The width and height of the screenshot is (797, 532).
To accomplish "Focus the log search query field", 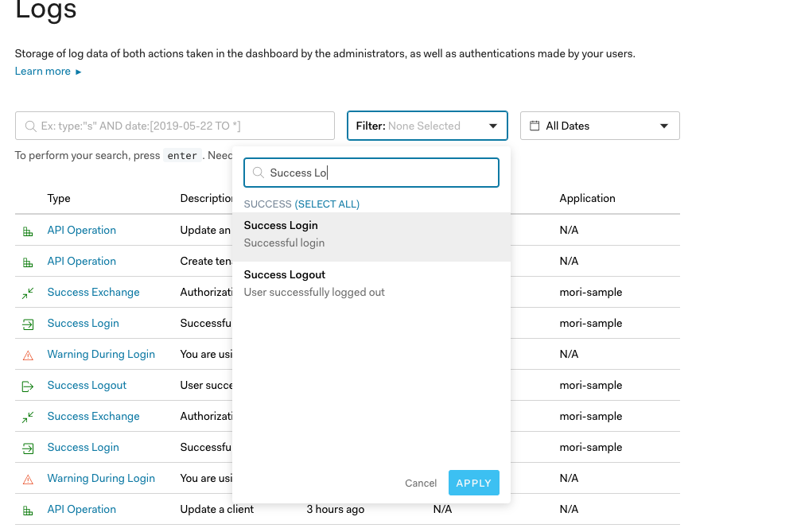I will [x=175, y=126].
